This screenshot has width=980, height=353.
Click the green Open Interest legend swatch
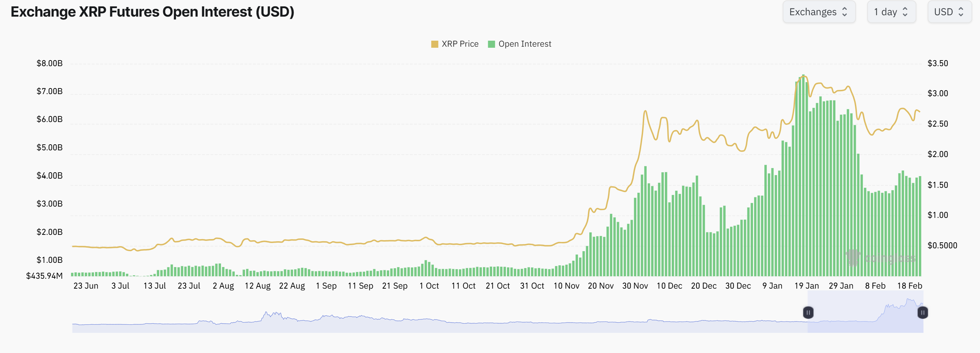pos(491,44)
